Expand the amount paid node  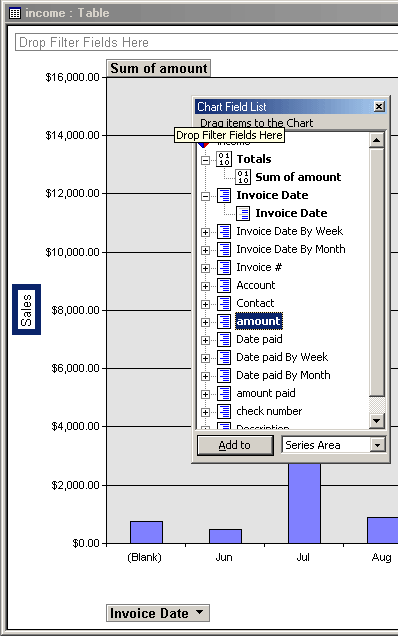pos(205,395)
